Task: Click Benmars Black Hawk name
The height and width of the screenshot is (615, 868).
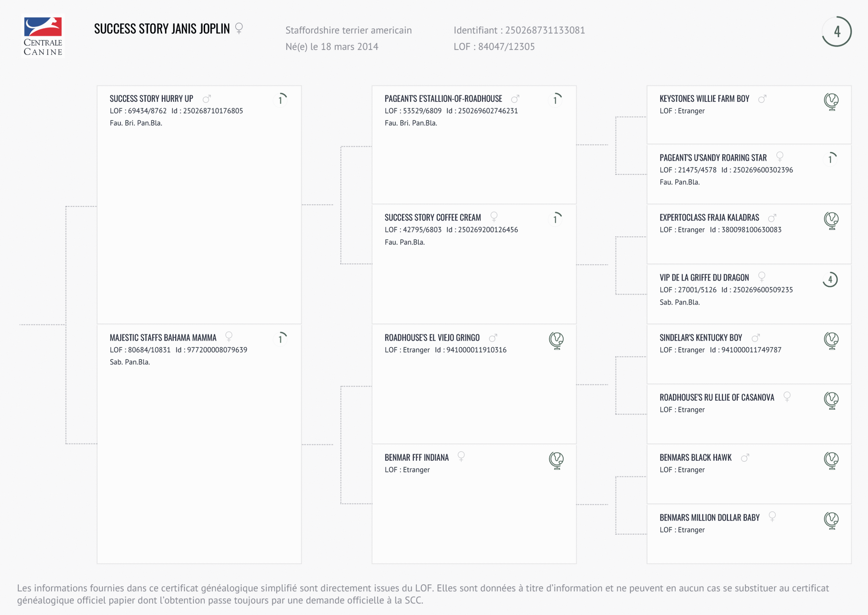Action: click(x=695, y=458)
